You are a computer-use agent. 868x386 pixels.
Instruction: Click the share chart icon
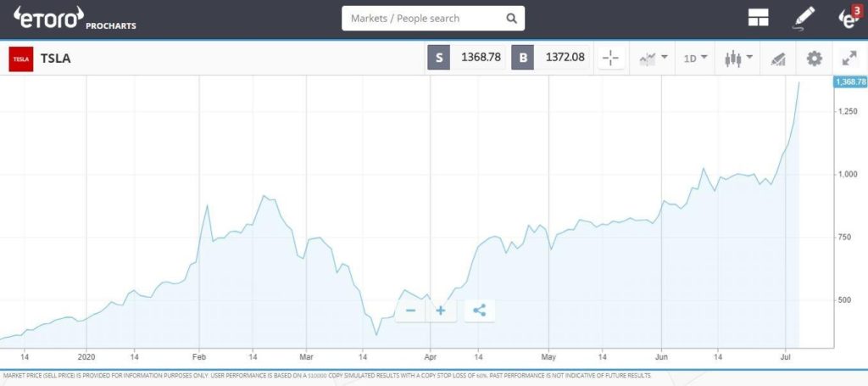[x=480, y=310]
